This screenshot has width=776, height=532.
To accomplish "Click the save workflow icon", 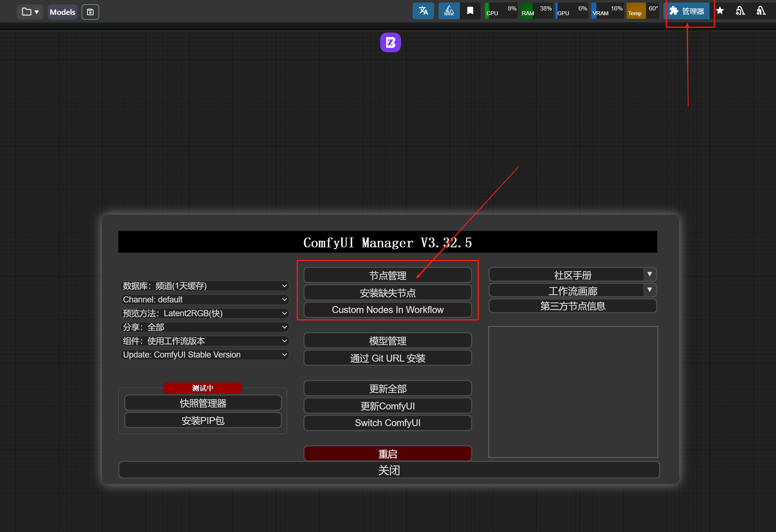I will (90, 12).
